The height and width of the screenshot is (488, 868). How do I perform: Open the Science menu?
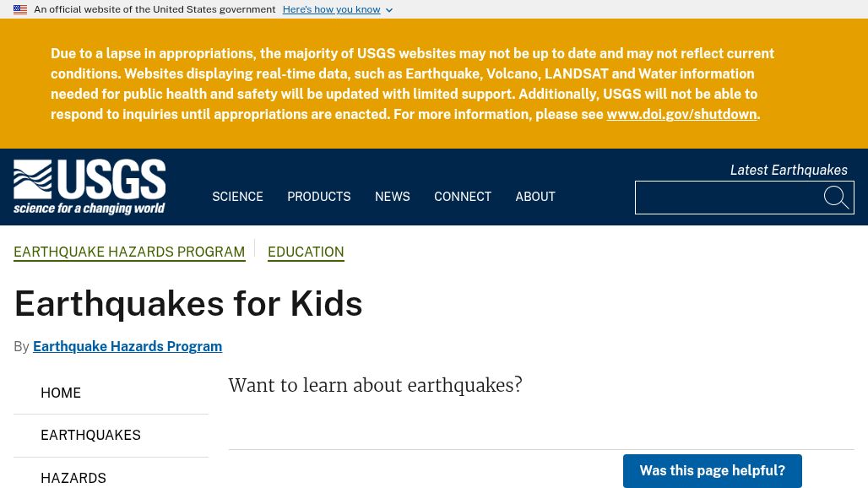point(237,197)
